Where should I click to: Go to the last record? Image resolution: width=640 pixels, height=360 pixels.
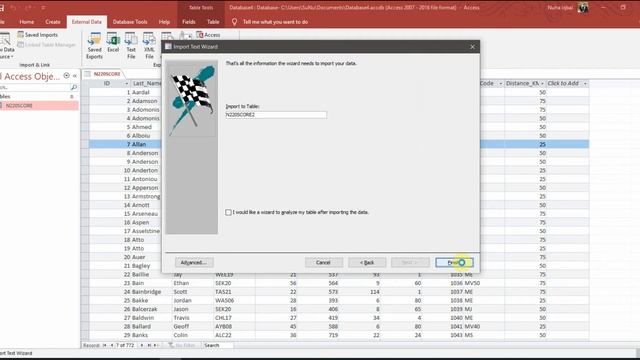[149, 345]
